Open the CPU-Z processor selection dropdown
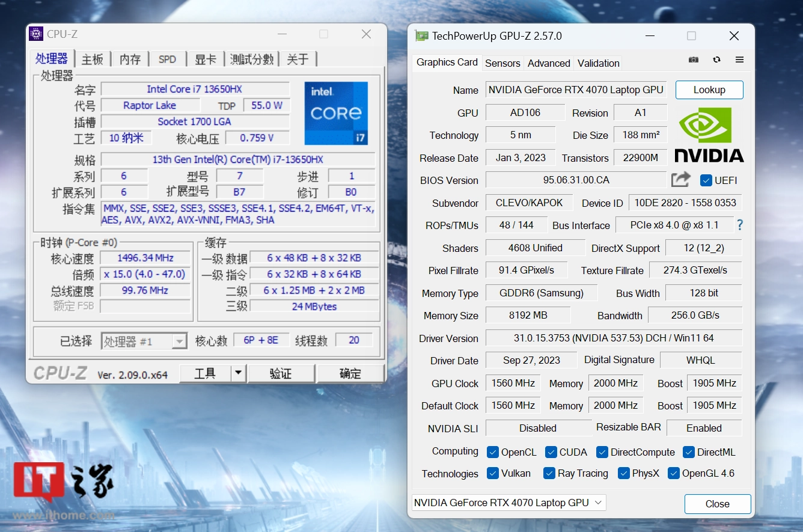The height and width of the screenshot is (532, 803). pos(179,341)
